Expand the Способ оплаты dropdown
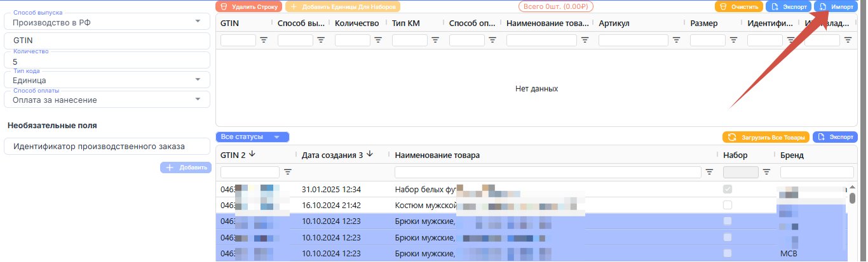This screenshot has height=262, width=868. (107, 99)
